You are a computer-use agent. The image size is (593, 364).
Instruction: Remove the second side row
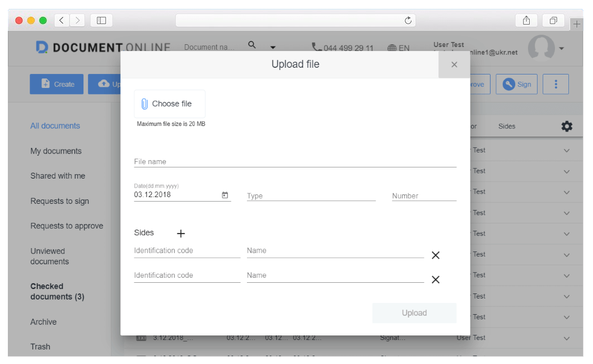(436, 280)
